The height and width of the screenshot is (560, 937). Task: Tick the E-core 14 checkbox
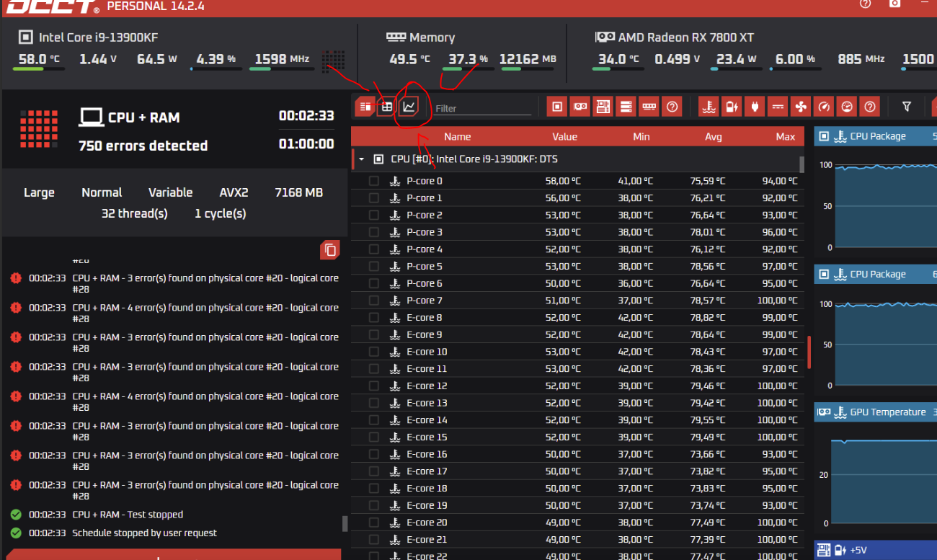tap(373, 420)
